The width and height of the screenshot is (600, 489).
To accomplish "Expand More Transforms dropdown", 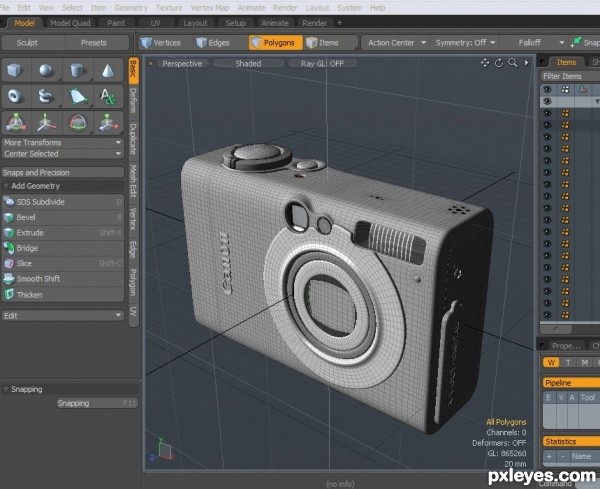I will click(x=63, y=142).
